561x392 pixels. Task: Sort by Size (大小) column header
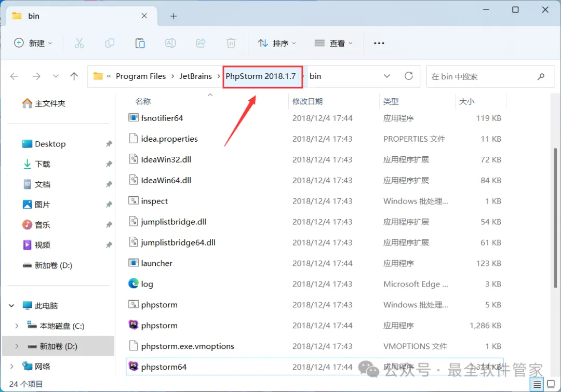(466, 102)
